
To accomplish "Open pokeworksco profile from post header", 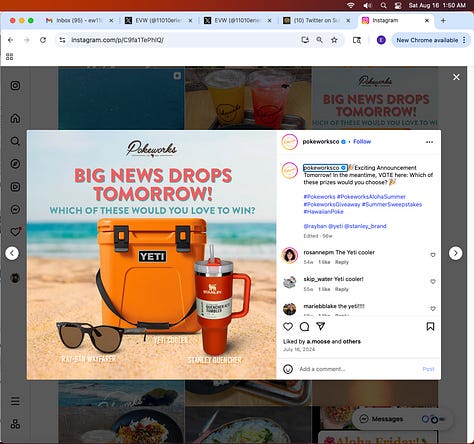I will [321, 142].
